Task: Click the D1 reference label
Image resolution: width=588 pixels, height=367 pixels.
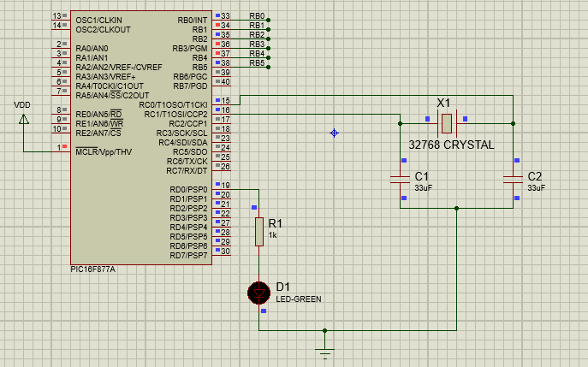Action: 283,287
